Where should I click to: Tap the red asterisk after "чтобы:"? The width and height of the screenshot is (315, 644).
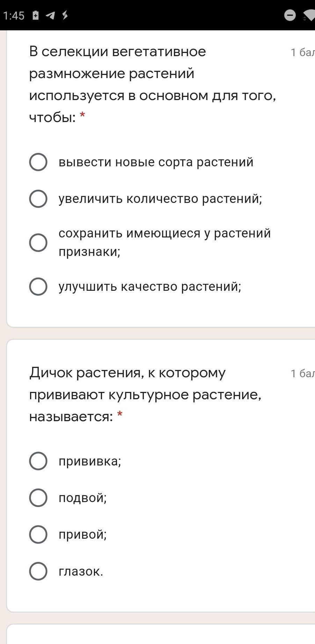coord(82,115)
